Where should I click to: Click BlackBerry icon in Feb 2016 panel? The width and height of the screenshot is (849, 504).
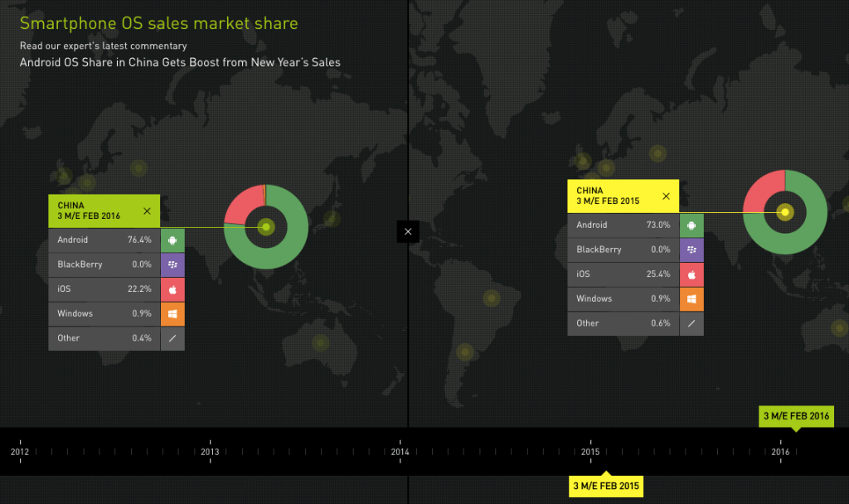click(172, 265)
